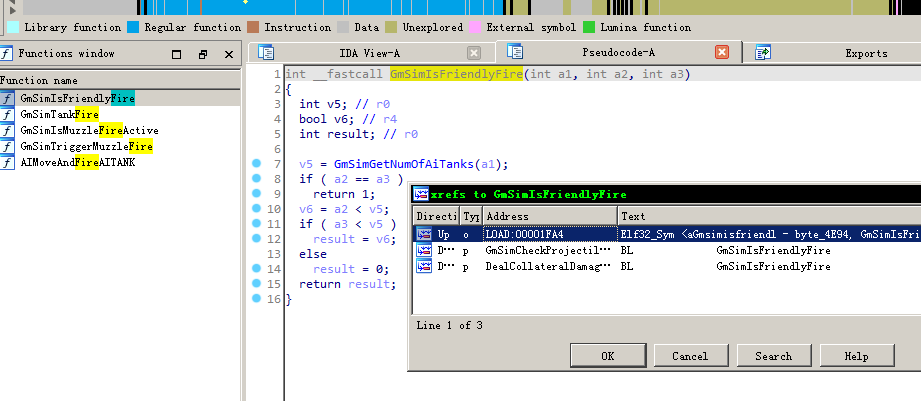Click the xrefs dialog title icon
This screenshot has width=921, height=401.
click(421, 194)
